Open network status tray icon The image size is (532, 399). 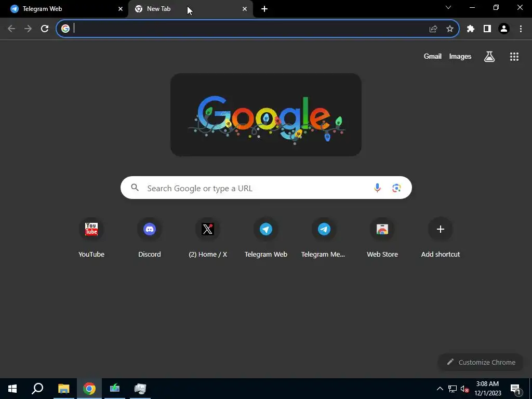click(453, 389)
